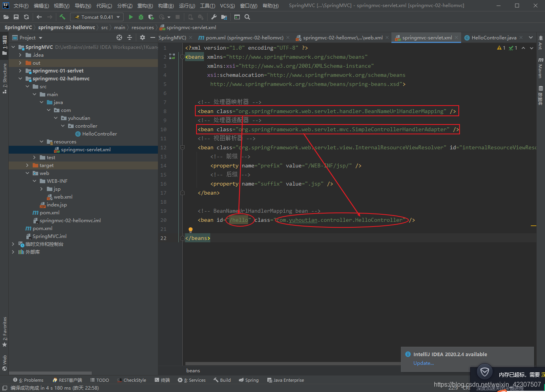Open the Favorites side tool window
The height and width of the screenshot is (392, 545).
4,332
